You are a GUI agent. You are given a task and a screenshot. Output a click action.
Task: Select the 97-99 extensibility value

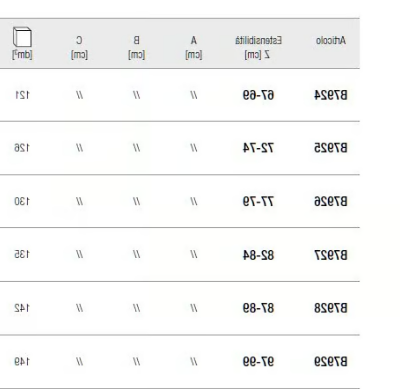coord(258,362)
